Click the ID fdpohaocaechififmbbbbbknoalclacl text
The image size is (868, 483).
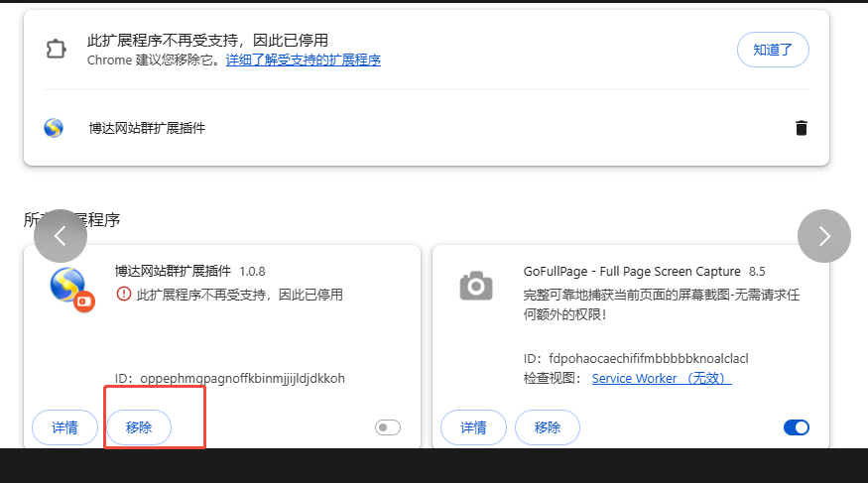636,358
